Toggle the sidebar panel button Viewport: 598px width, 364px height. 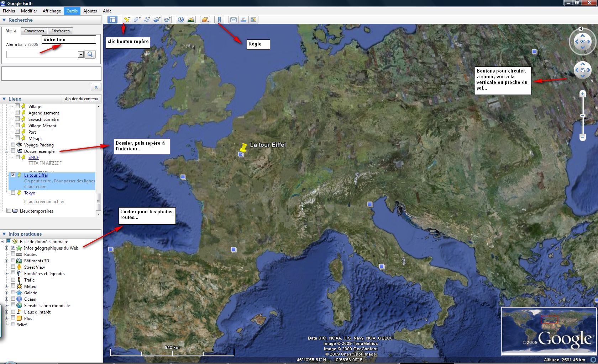112,20
